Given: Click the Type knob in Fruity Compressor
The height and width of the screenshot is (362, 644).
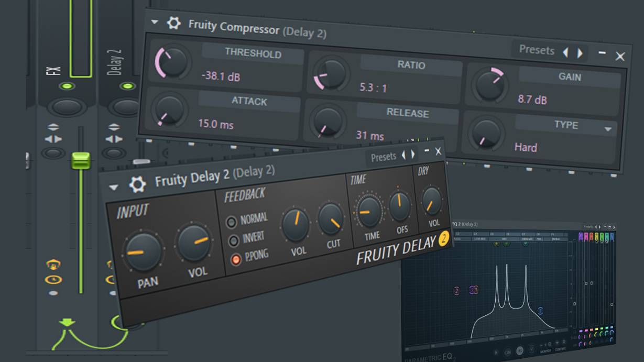Looking at the screenshot, I should tap(486, 133).
